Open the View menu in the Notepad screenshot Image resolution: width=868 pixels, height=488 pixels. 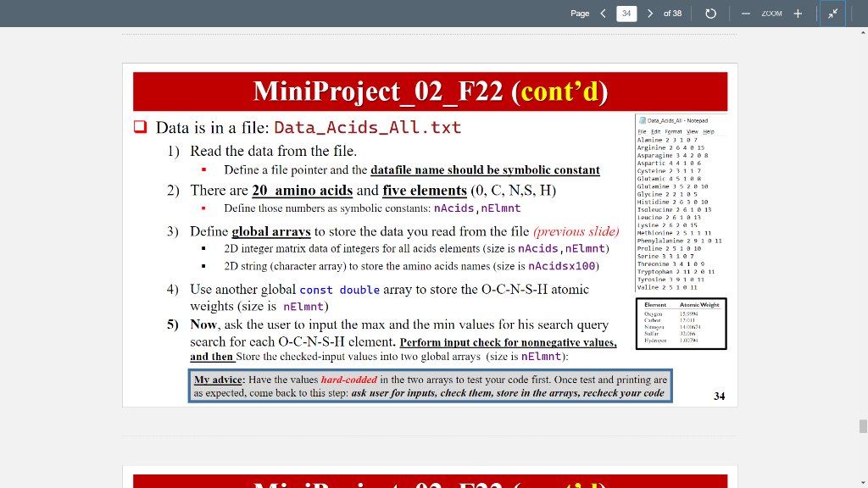pos(693,133)
